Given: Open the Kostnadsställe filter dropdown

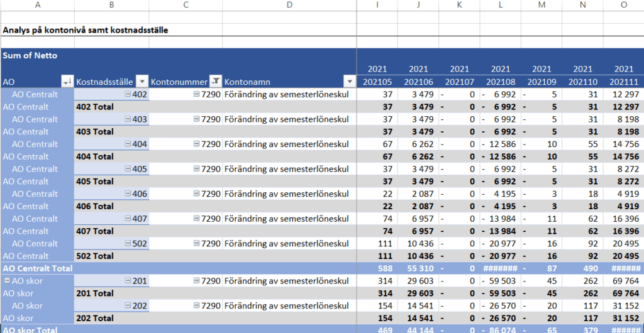Looking at the screenshot, I should point(142,82).
